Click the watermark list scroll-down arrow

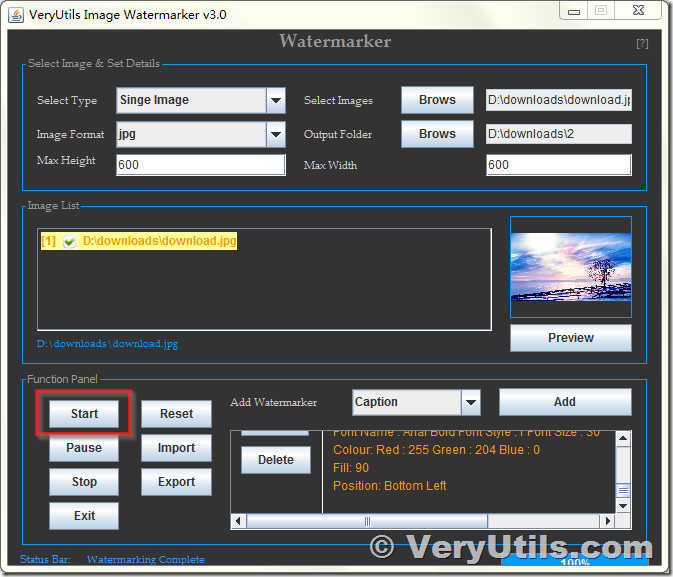[623, 506]
